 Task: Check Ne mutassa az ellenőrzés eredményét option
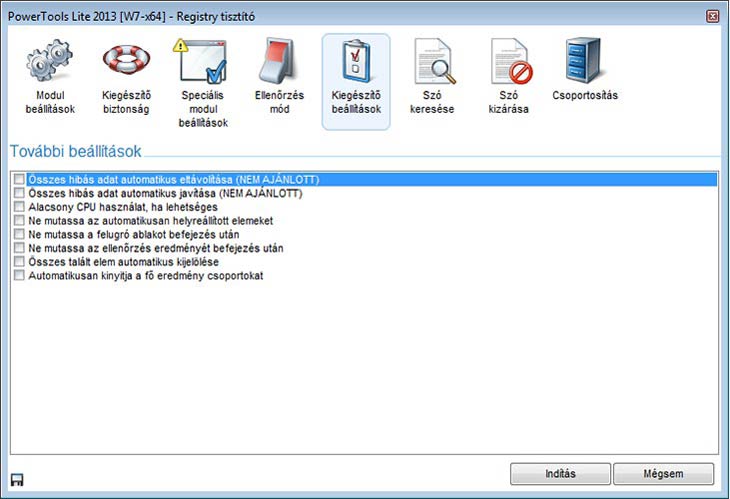click(x=19, y=248)
